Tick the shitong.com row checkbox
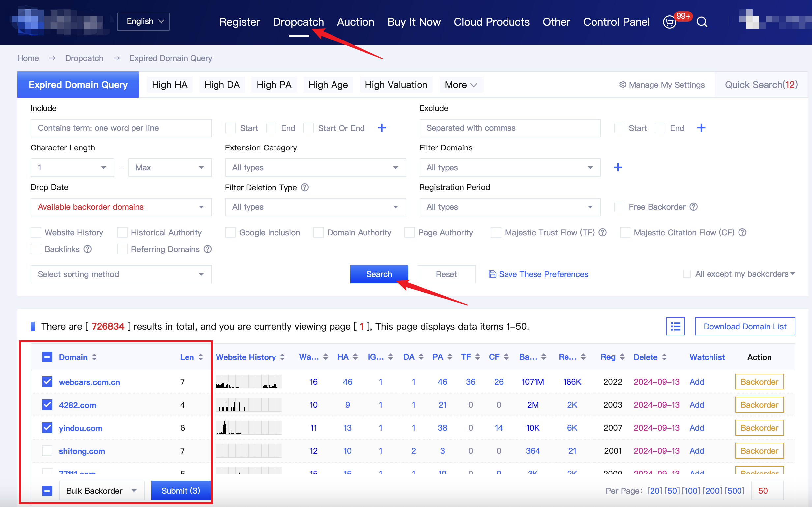This screenshot has width=812, height=507. pos(47,451)
